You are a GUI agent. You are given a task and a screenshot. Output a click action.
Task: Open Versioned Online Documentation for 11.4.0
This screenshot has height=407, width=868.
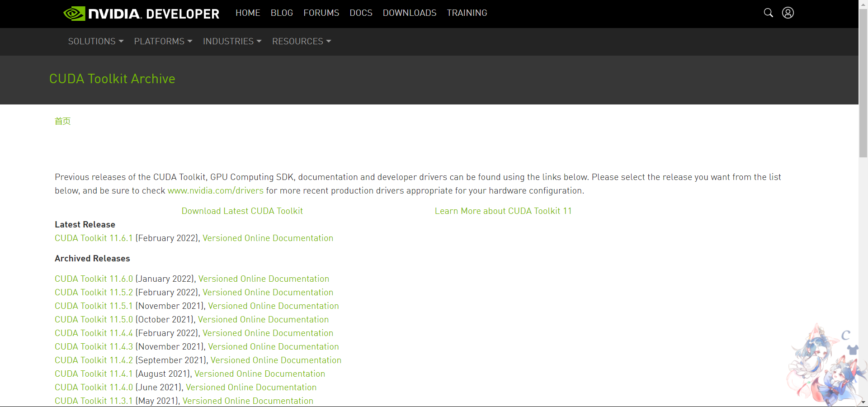tap(251, 387)
